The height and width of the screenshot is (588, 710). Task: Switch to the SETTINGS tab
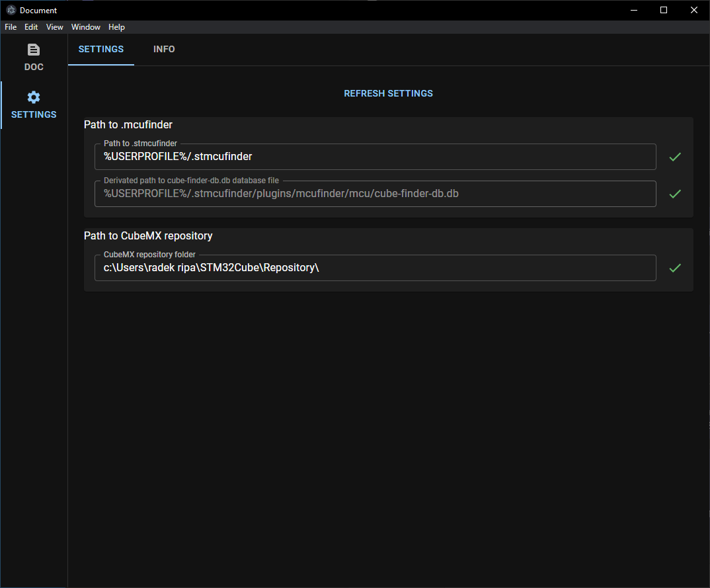100,49
